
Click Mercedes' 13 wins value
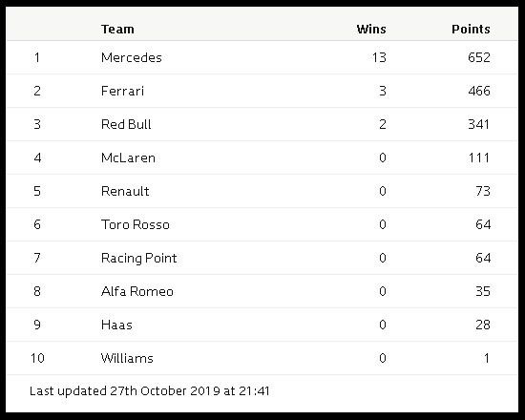point(379,57)
